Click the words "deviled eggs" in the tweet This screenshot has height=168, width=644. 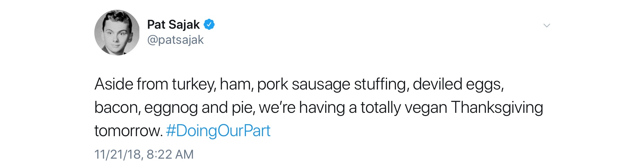click(x=458, y=84)
